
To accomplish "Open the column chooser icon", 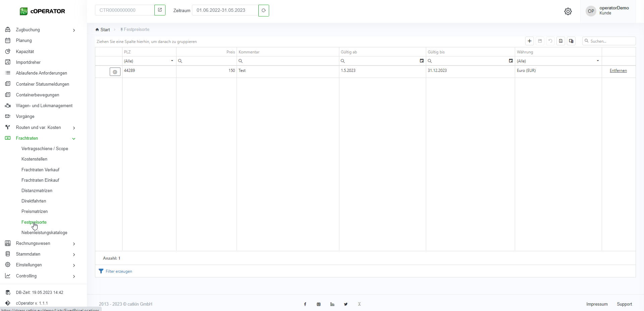I will tap(571, 41).
